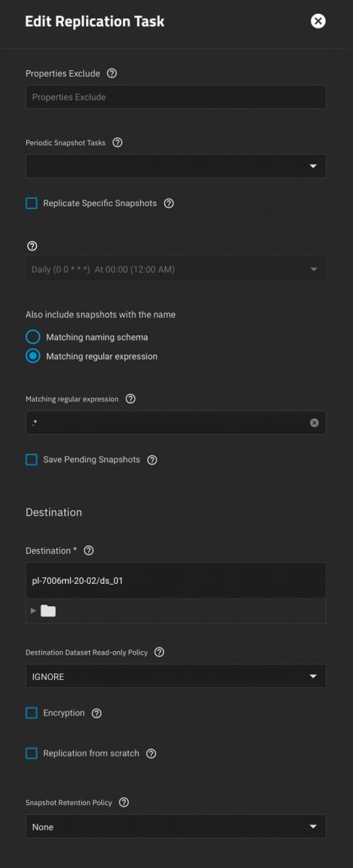Open help tooltip for Properties Exclude

(111, 74)
